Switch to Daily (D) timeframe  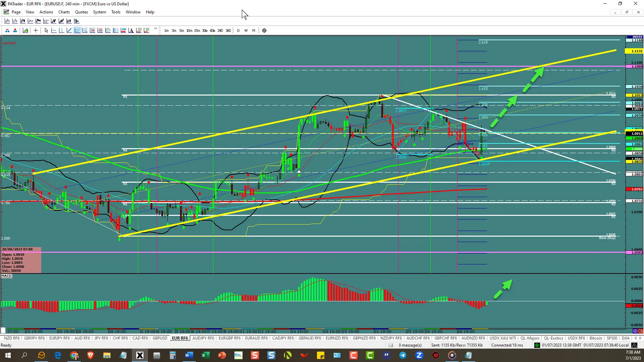point(238,31)
